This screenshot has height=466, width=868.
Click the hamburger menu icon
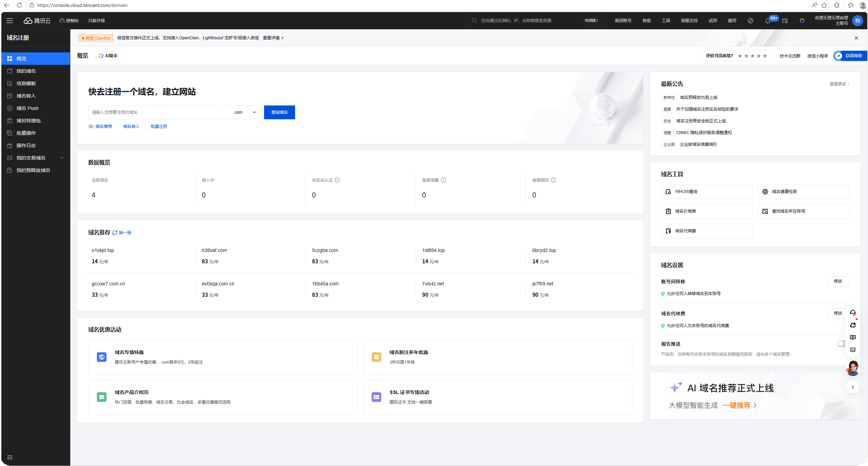[x=10, y=21]
